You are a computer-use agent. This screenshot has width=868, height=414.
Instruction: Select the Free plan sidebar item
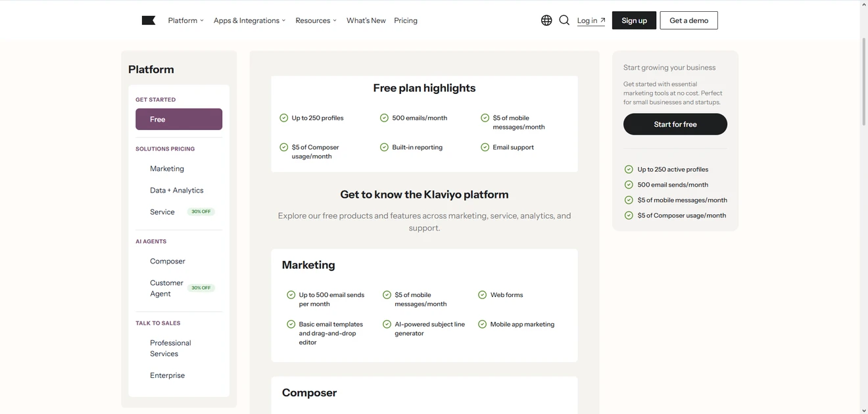pyautogui.click(x=179, y=119)
